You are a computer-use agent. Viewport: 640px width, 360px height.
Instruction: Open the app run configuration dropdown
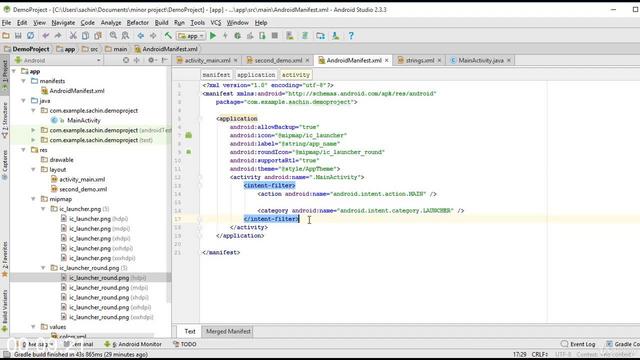coord(191,36)
